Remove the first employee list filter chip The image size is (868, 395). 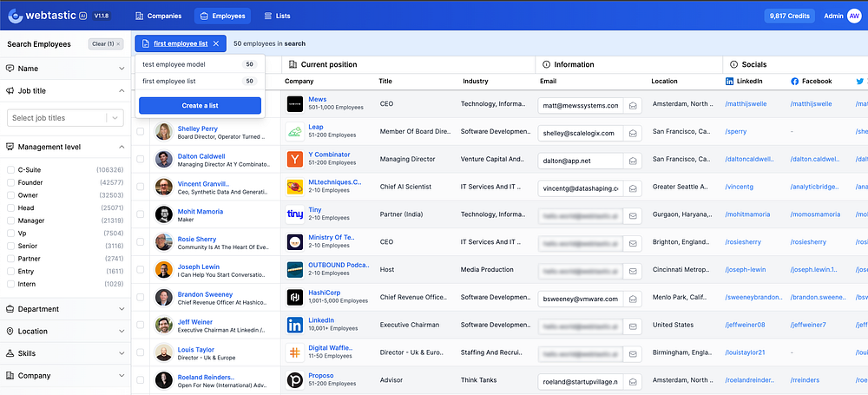[x=216, y=43]
